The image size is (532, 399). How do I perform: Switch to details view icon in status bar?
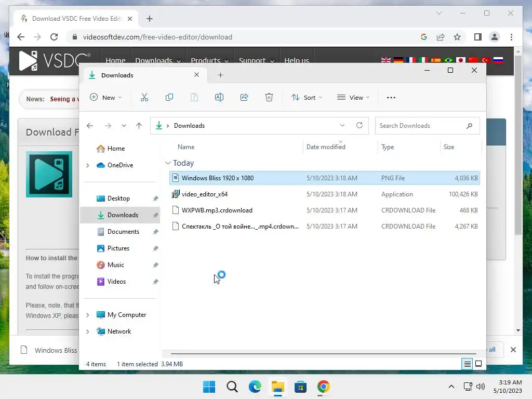(x=467, y=364)
